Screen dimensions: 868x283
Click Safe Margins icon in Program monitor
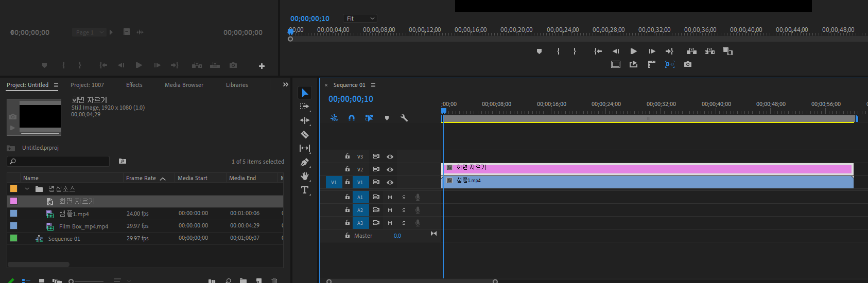[616, 64]
